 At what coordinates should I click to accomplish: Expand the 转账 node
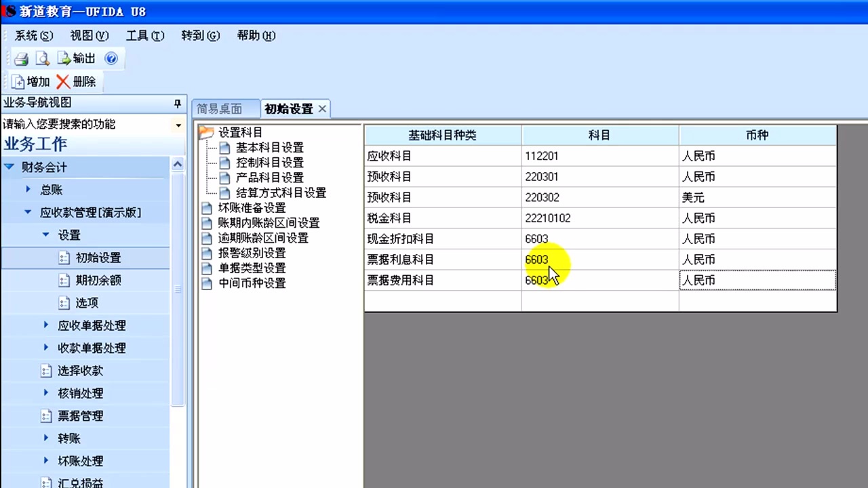click(46, 439)
